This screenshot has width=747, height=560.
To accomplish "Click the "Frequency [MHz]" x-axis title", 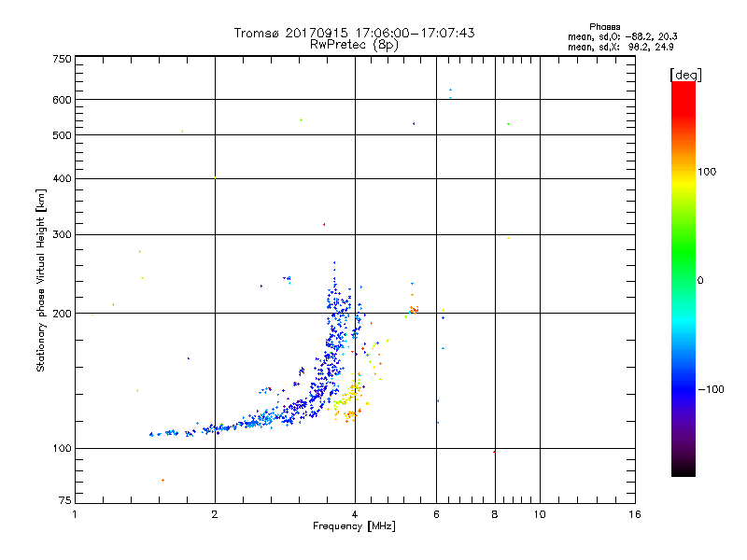I will 354,526.
